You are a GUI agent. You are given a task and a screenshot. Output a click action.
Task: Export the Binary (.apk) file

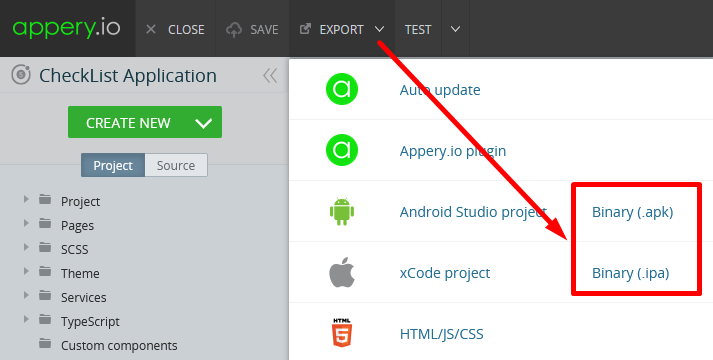pos(633,212)
